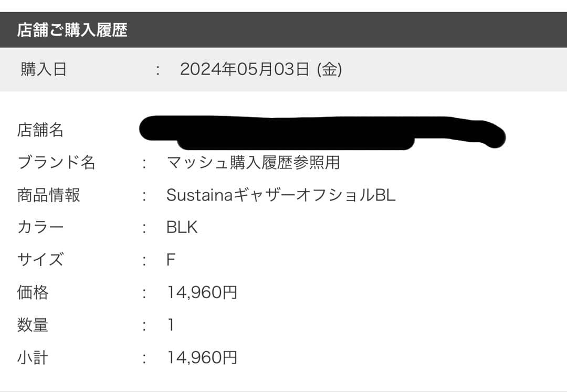Select the color value BLK
The image size is (567, 392).
tap(182, 227)
